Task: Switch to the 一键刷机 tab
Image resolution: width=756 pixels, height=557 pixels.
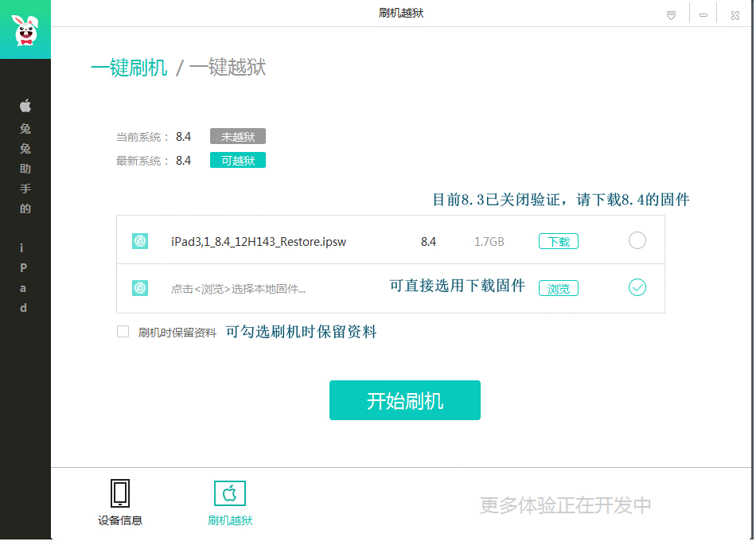Action: [x=130, y=68]
